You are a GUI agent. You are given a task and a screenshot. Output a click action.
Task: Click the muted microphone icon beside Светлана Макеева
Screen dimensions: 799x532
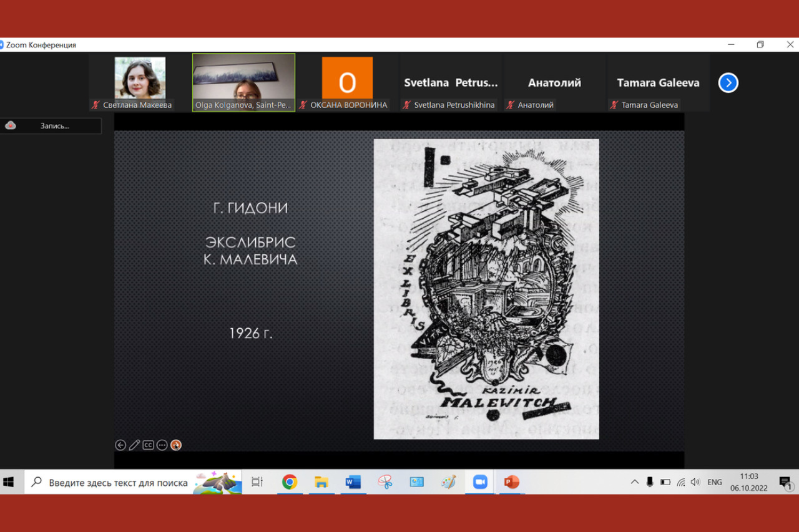pyautogui.click(x=96, y=105)
